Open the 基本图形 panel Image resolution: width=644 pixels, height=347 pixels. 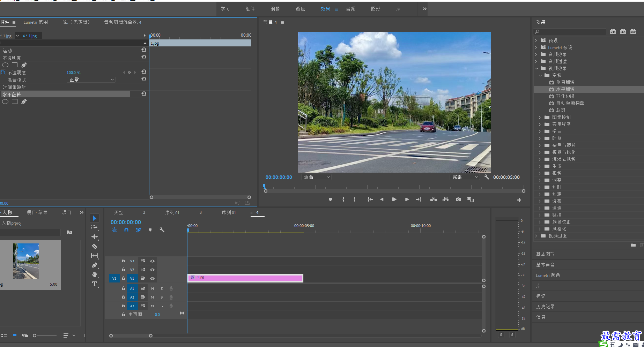545,254
